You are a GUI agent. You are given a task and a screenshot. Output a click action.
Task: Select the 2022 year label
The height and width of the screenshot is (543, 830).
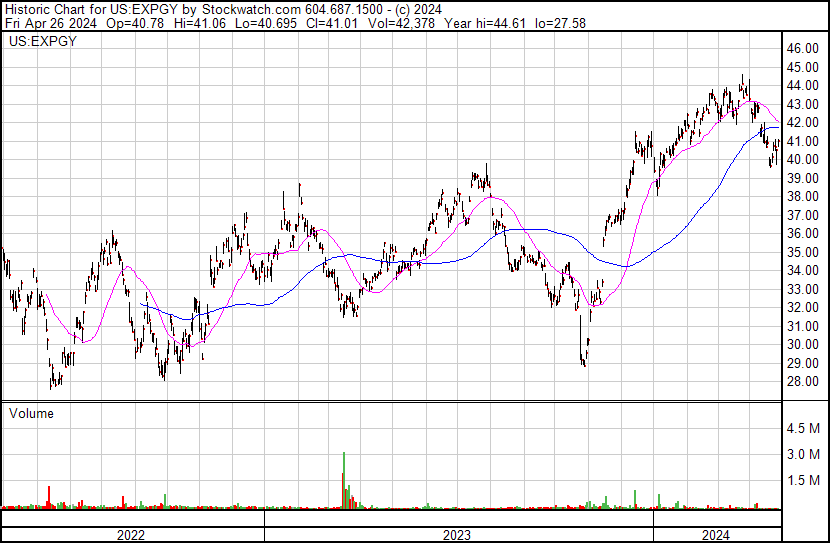131,535
